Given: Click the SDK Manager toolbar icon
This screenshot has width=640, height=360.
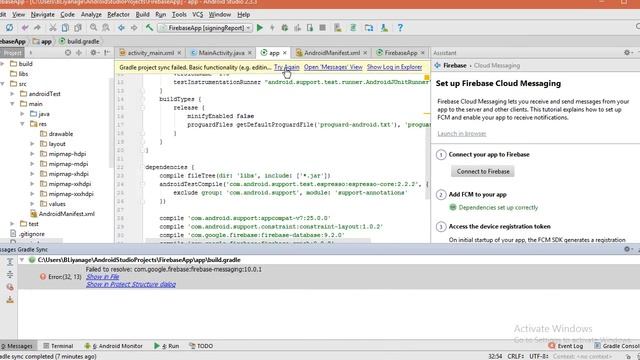Looking at the screenshot, I should (x=384, y=28).
